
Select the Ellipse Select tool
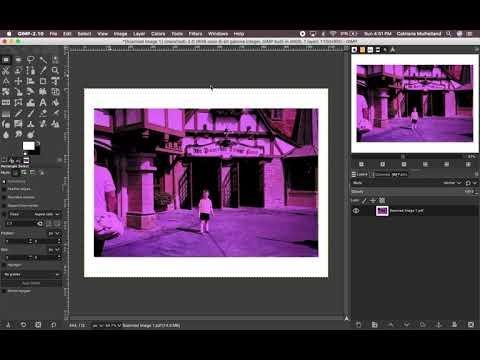tap(18, 60)
